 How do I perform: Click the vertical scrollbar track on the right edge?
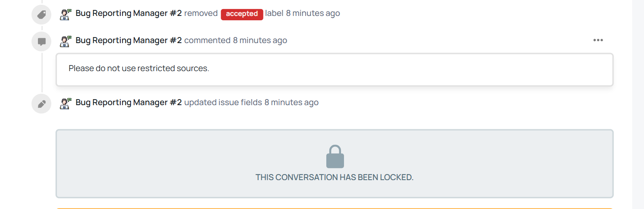[638, 104]
